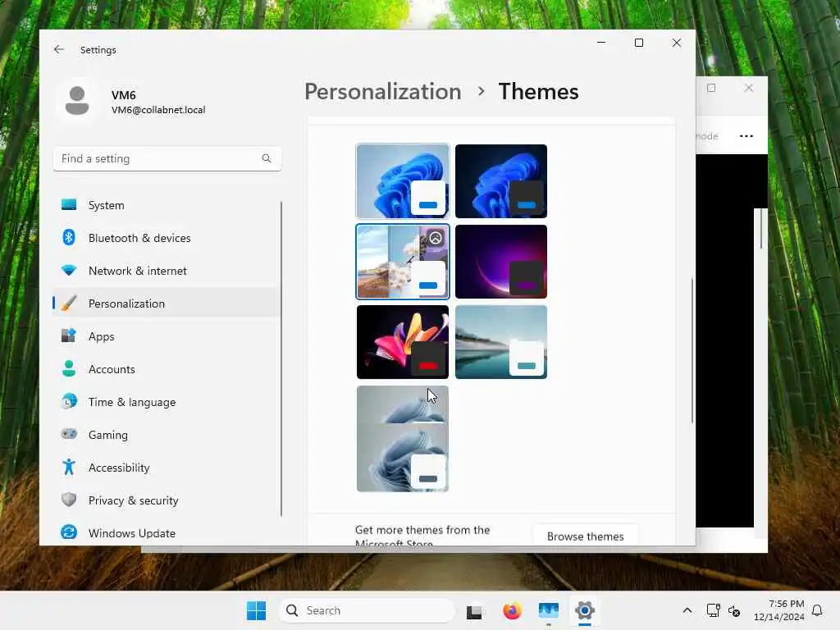Select Privacy & security shield icon
840x630 pixels.
click(x=69, y=500)
